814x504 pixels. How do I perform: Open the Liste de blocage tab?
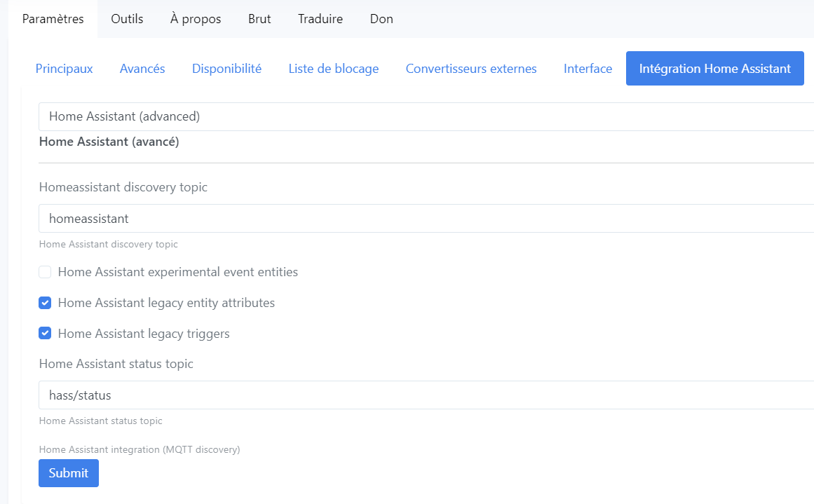coord(334,69)
